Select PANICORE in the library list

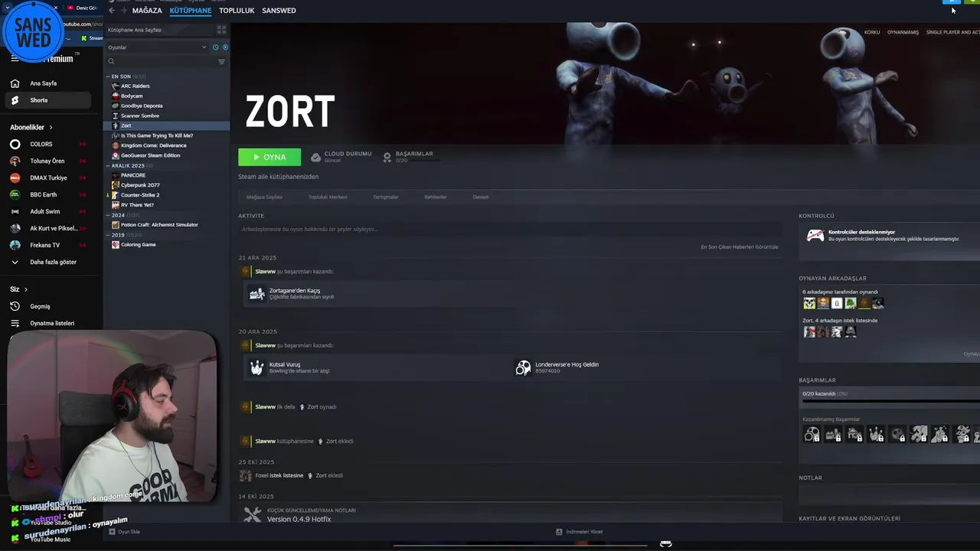click(x=133, y=175)
